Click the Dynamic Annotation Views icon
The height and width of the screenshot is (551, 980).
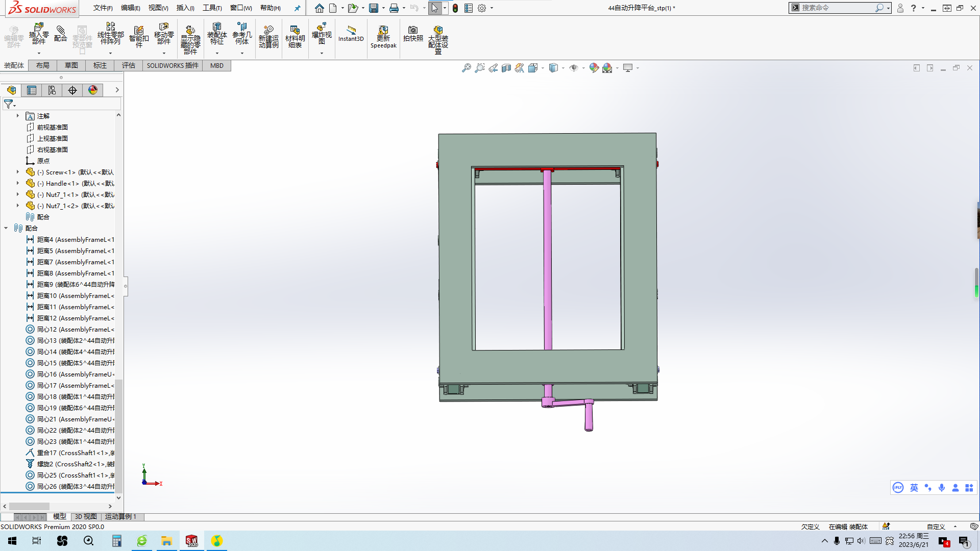pyautogui.click(x=520, y=68)
